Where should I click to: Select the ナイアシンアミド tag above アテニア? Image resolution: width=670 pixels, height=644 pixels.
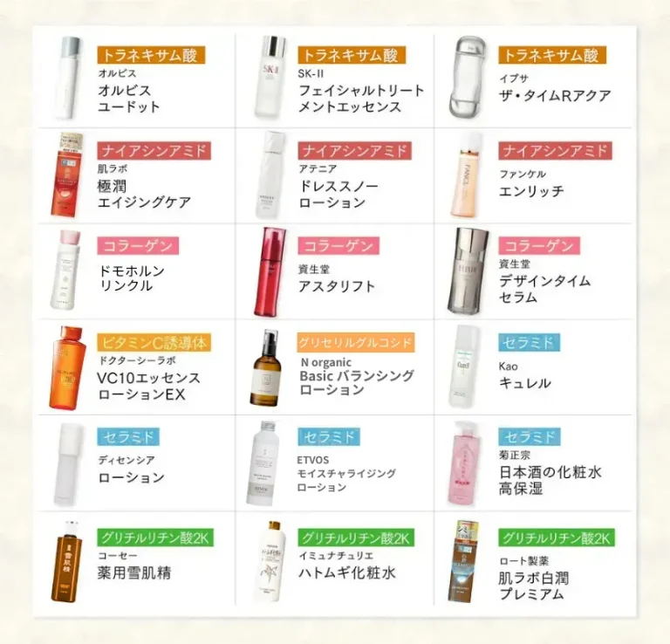coord(355,150)
